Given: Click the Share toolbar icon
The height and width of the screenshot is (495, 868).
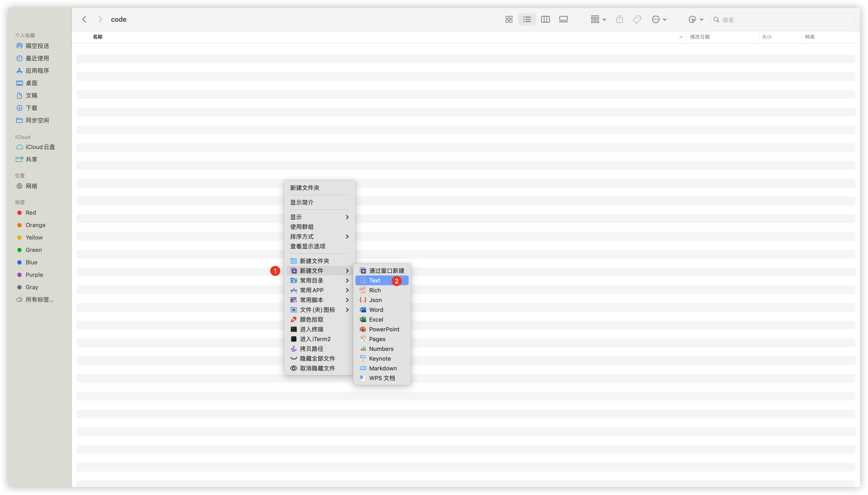Looking at the screenshot, I should (619, 19).
